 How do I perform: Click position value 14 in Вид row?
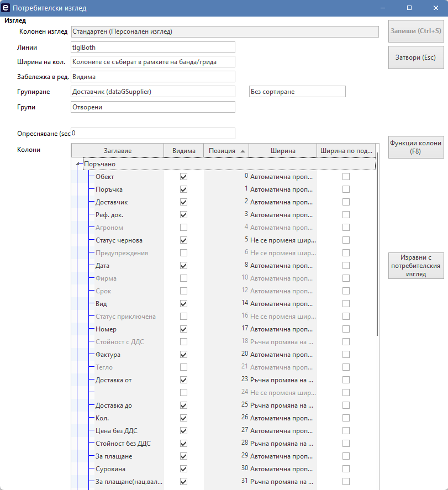[245, 303]
